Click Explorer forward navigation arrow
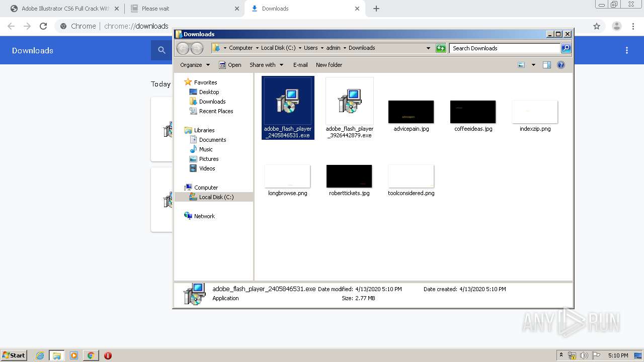 197,48
